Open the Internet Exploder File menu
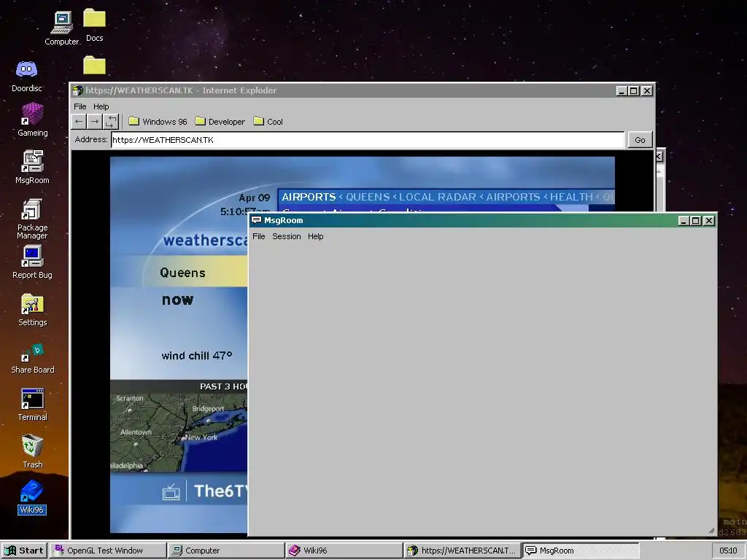 pyautogui.click(x=80, y=106)
